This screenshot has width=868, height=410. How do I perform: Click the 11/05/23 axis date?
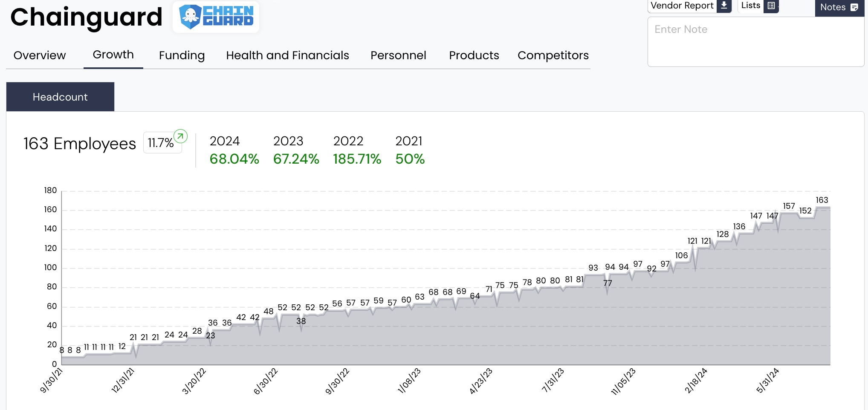click(x=623, y=381)
